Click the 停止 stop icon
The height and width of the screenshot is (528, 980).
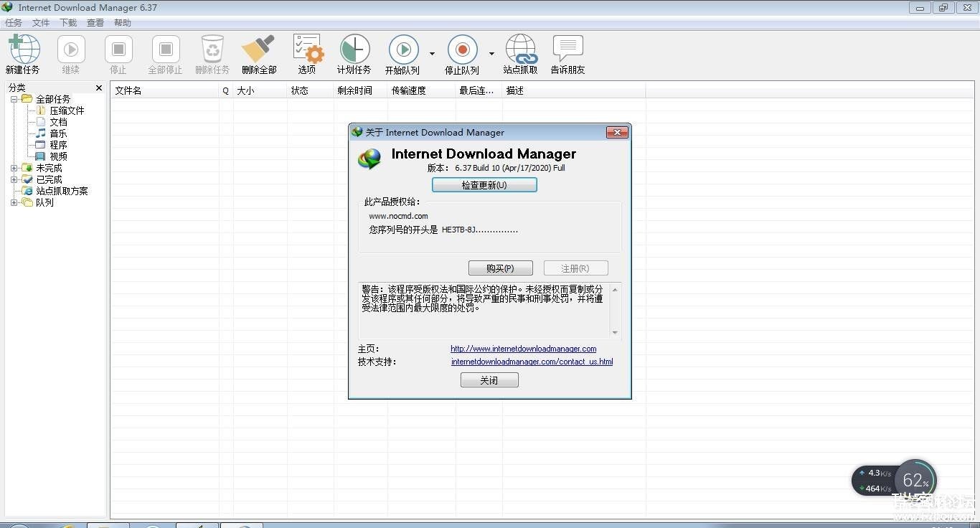coord(118,49)
